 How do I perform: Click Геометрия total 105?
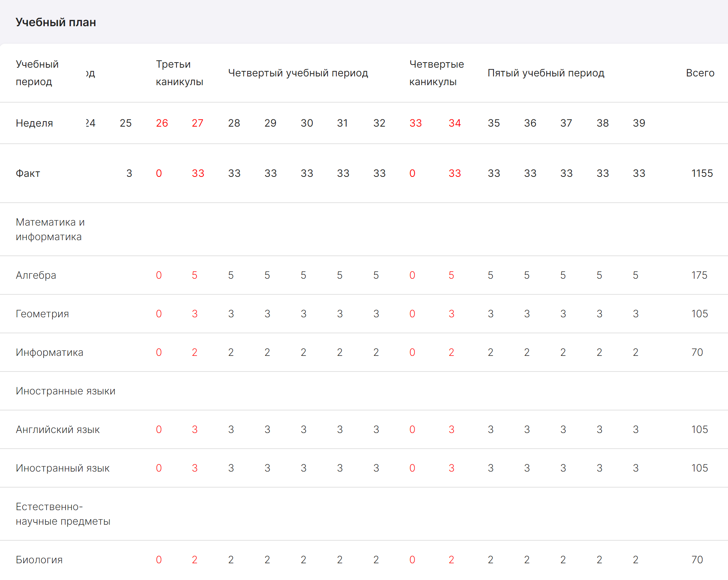(700, 314)
